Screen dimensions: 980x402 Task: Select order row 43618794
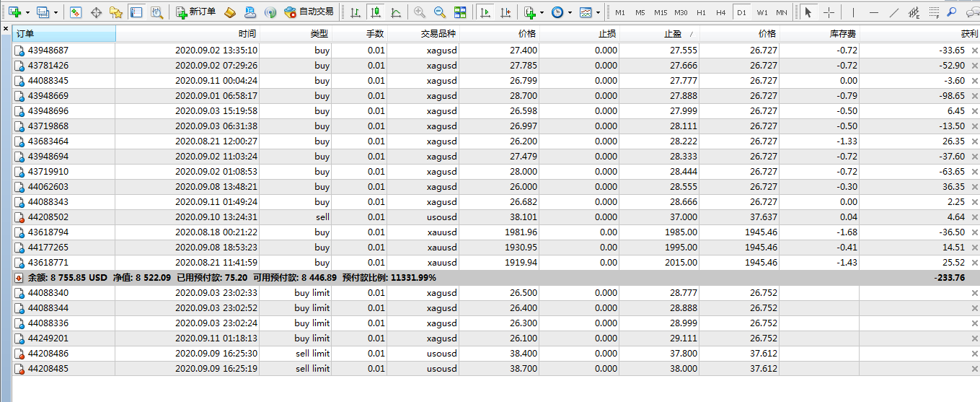[x=496, y=232]
